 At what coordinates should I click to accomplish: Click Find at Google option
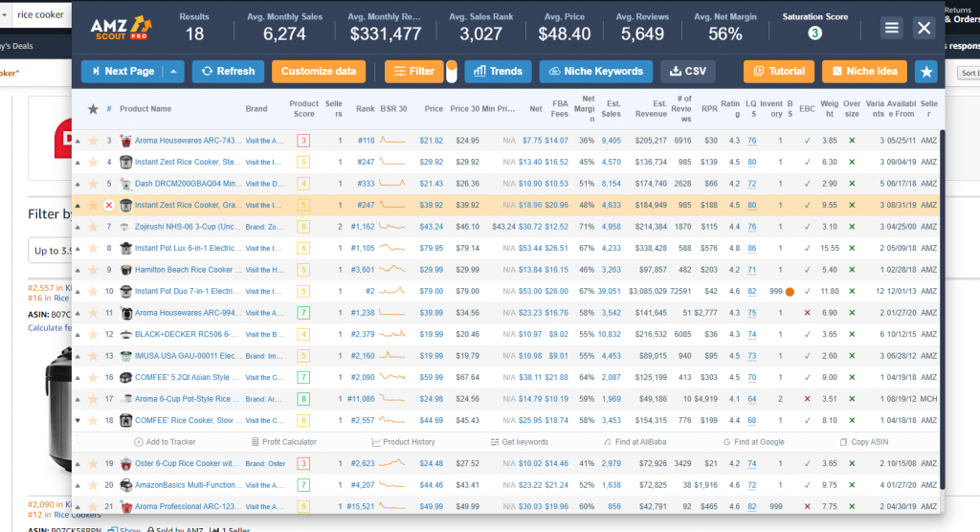point(754,442)
